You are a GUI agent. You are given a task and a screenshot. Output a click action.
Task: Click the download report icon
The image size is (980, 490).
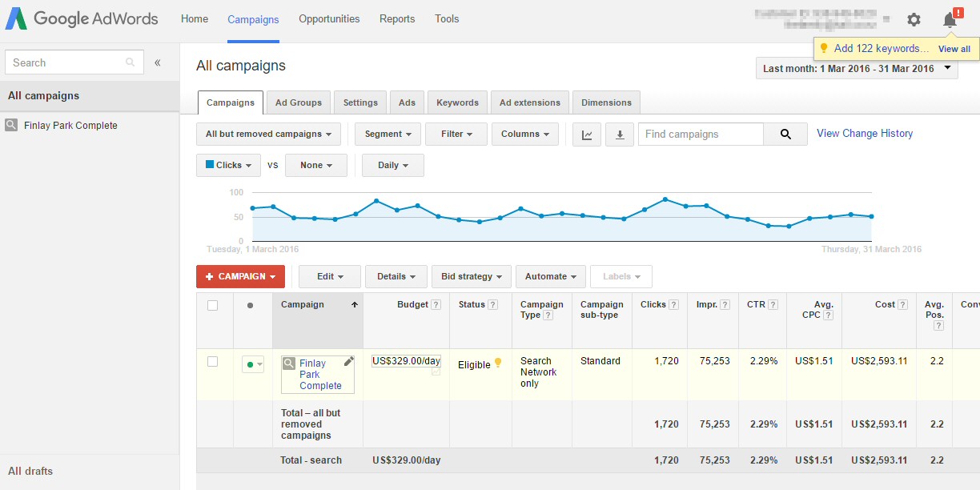tap(620, 135)
